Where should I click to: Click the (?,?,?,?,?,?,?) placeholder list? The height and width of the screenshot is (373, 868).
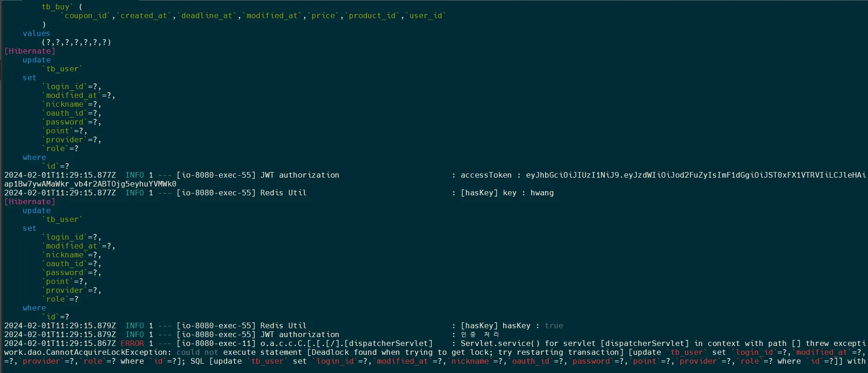click(x=76, y=42)
